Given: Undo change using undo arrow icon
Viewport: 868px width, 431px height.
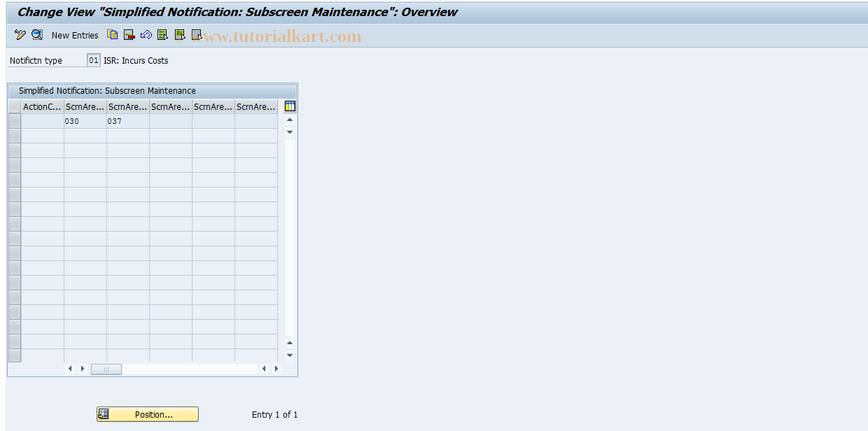Looking at the screenshot, I should pyautogui.click(x=146, y=35).
